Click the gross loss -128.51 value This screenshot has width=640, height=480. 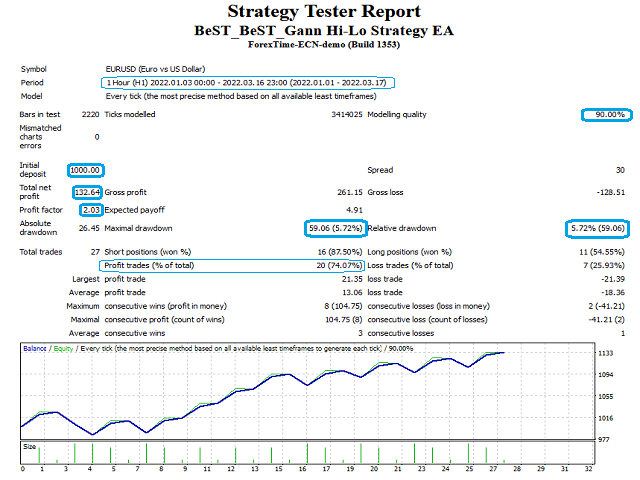pyautogui.click(x=611, y=192)
